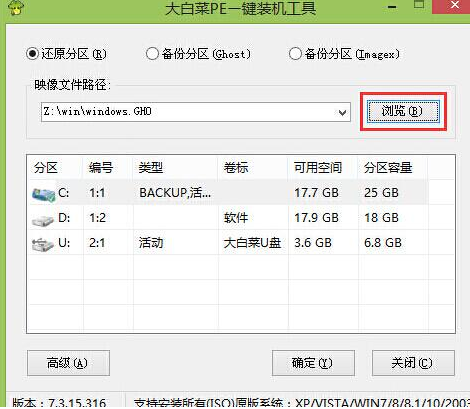Select the 备份分区 (Imagex) radio button

295,54
